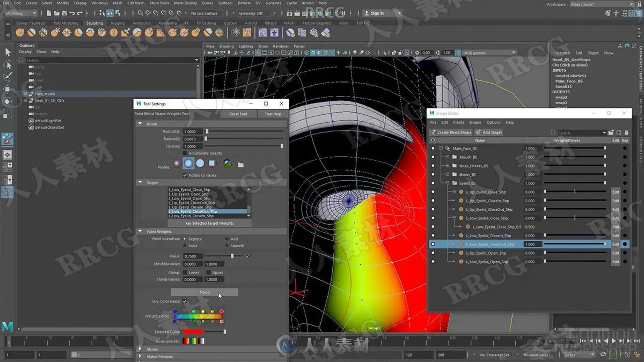644x362 pixels.
Task: Click the Maya logo icon at bottom left
Action: (8, 327)
